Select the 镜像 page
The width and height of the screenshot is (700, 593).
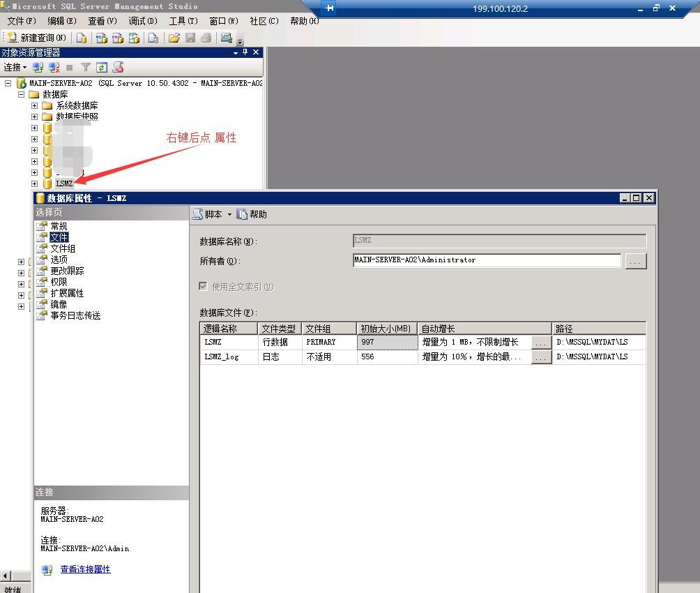59,304
